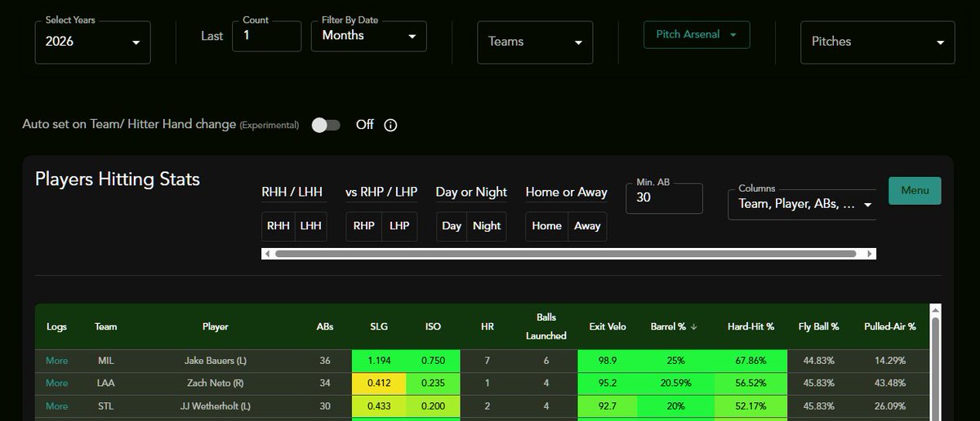This screenshot has height=421, width=980.
Task: Click the STL team cell
Action: tap(106, 405)
